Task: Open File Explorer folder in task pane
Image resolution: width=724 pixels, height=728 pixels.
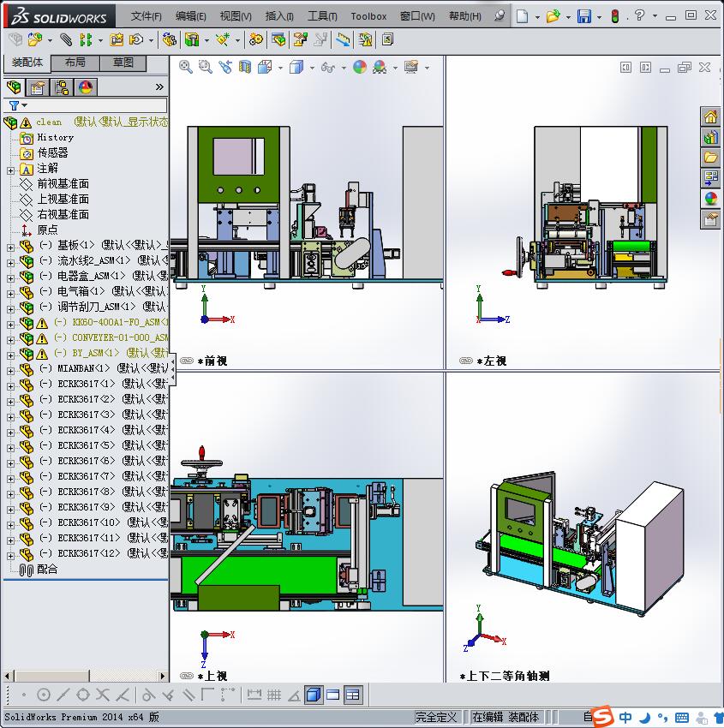Action: pyautogui.click(x=710, y=158)
